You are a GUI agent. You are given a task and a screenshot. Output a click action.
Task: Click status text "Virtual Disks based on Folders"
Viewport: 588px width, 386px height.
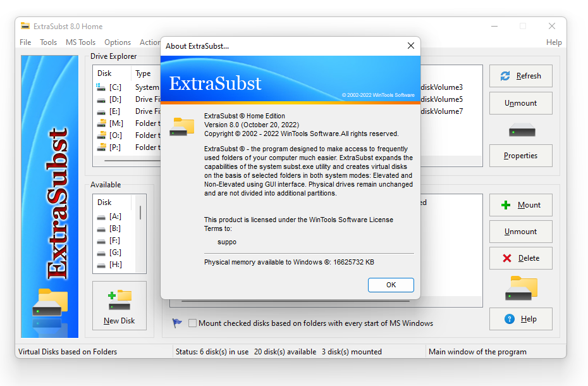[x=68, y=351]
